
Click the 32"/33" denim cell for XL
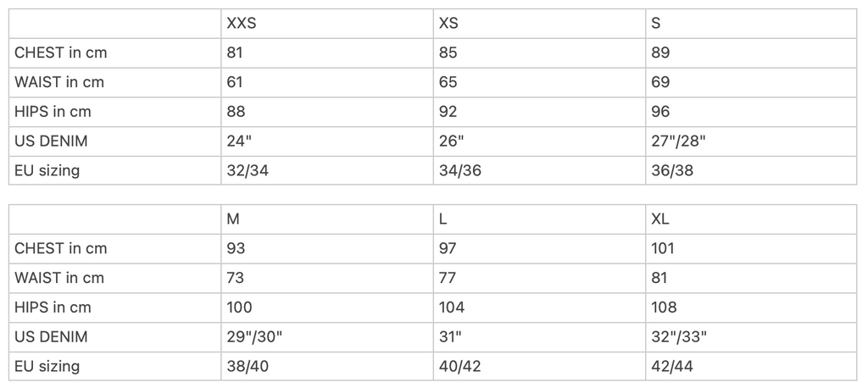pos(751,336)
